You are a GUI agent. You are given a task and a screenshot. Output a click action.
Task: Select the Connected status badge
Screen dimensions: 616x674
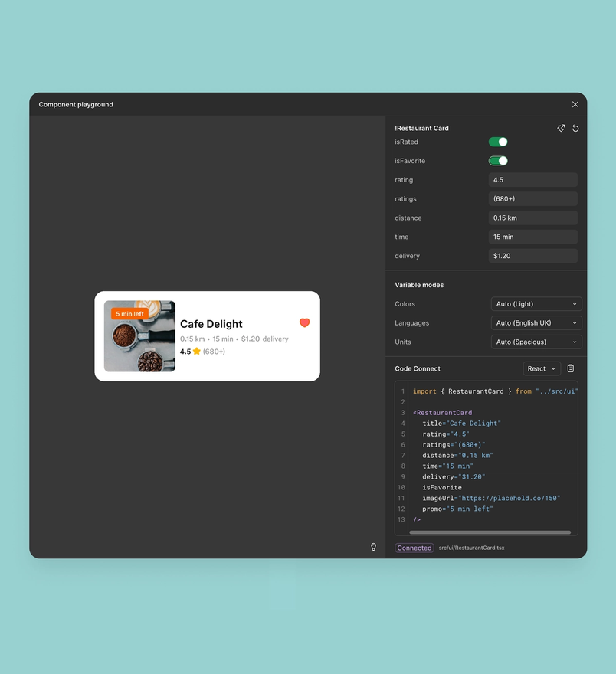click(x=414, y=548)
